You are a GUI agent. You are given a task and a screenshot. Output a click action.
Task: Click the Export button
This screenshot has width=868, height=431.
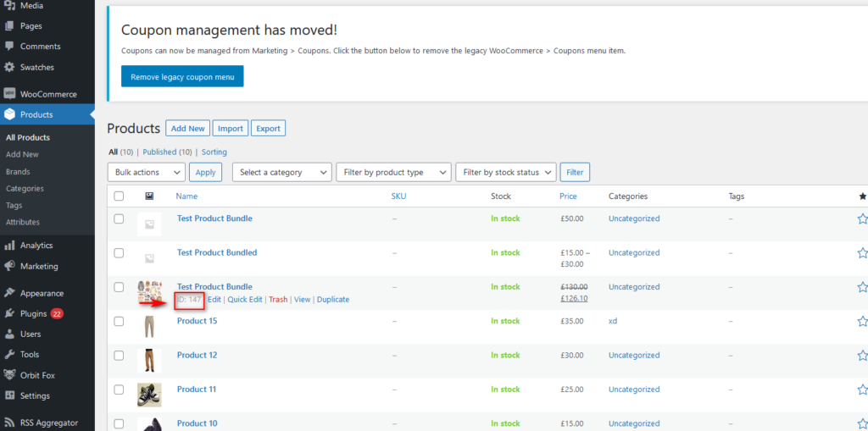coord(268,129)
